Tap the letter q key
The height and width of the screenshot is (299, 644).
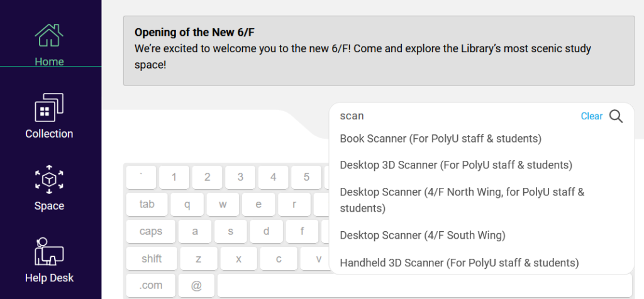point(187,204)
